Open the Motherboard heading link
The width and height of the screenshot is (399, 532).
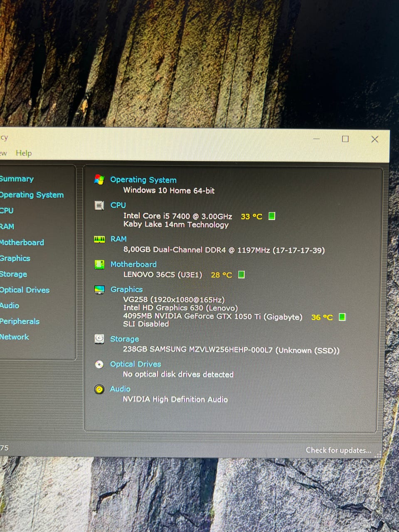133,264
